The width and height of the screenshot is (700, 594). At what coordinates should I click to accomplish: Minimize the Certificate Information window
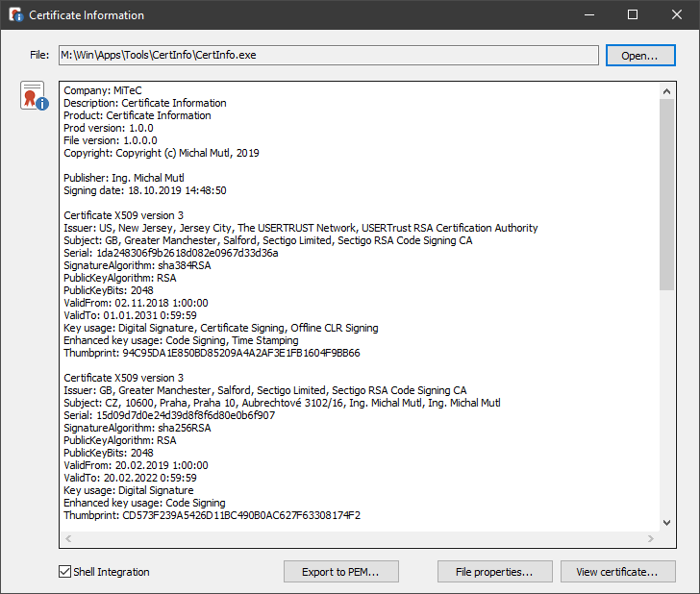pyautogui.click(x=589, y=14)
